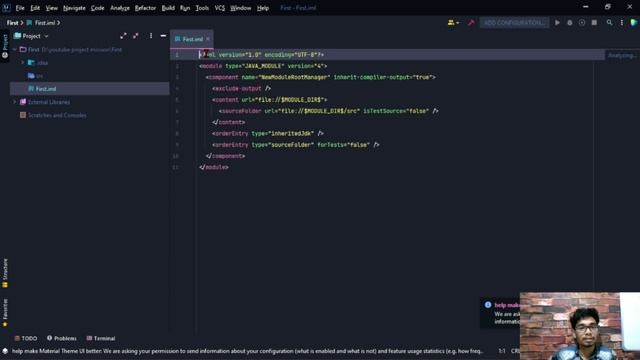Image resolution: width=640 pixels, height=360 pixels.
Task: Expand the .idea folder node
Action: pyautogui.click(x=23, y=62)
